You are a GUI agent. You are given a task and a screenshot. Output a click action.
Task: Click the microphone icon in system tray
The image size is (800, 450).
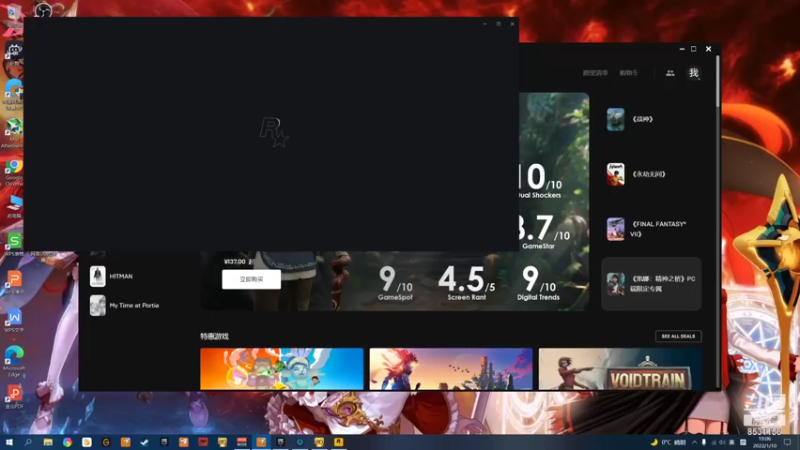704,442
